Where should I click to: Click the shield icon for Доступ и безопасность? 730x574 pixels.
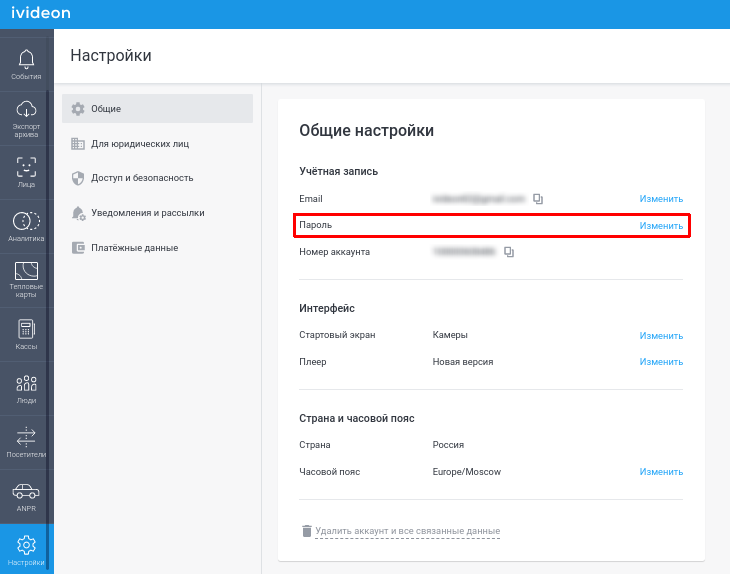point(78,178)
